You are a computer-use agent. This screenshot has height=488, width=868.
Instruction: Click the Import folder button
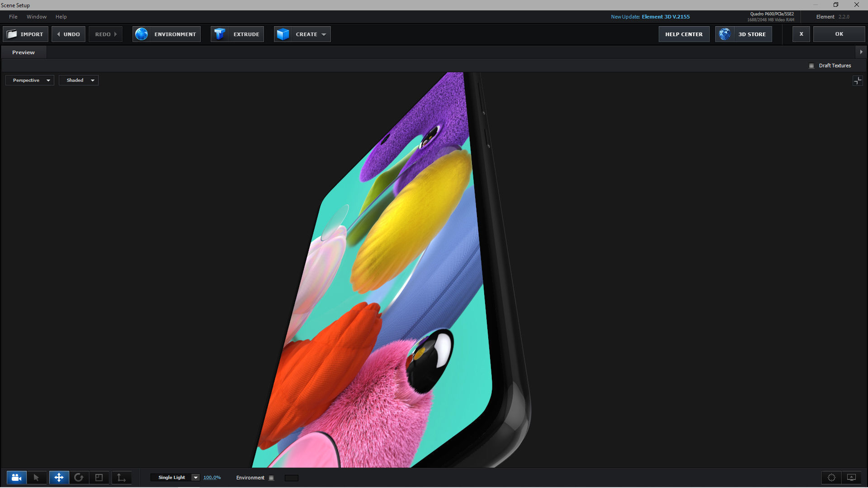pyautogui.click(x=25, y=34)
